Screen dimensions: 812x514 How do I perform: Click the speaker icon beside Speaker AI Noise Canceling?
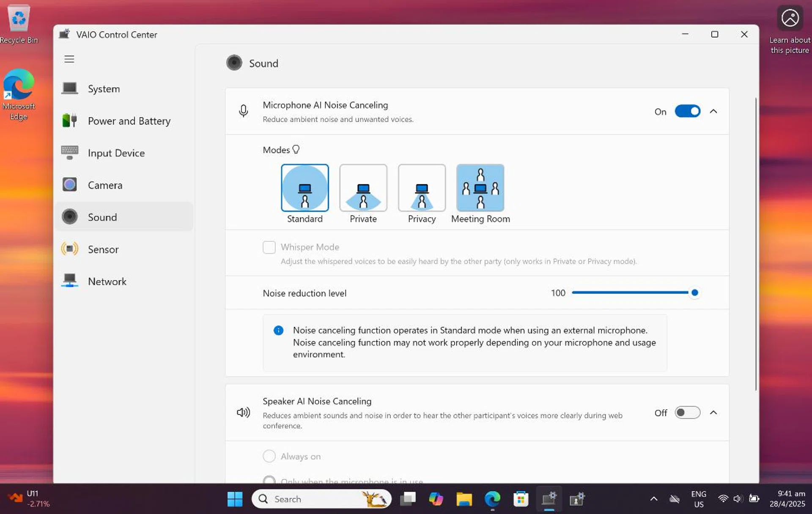(243, 413)
